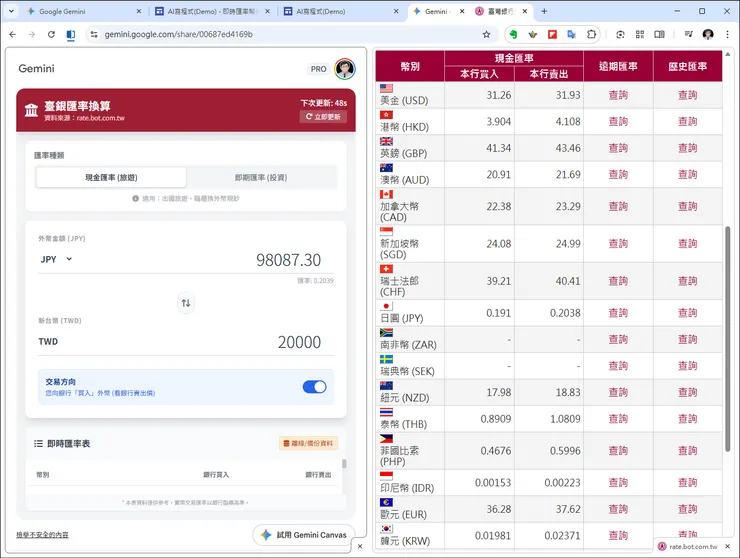The image size is (740, 558).
Task: Select 現金匯率 (旅遊) rate type
Action: [x=111, y=178]
